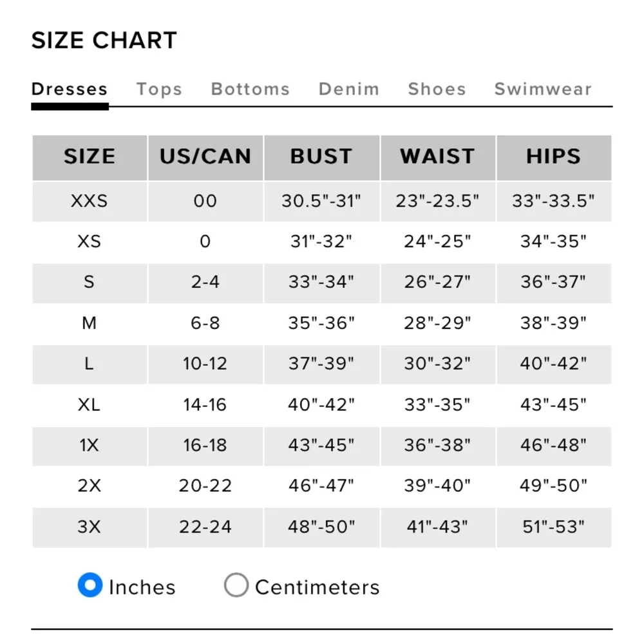
Task: Click the WAIST column header
Action: (x=437, y=156)
